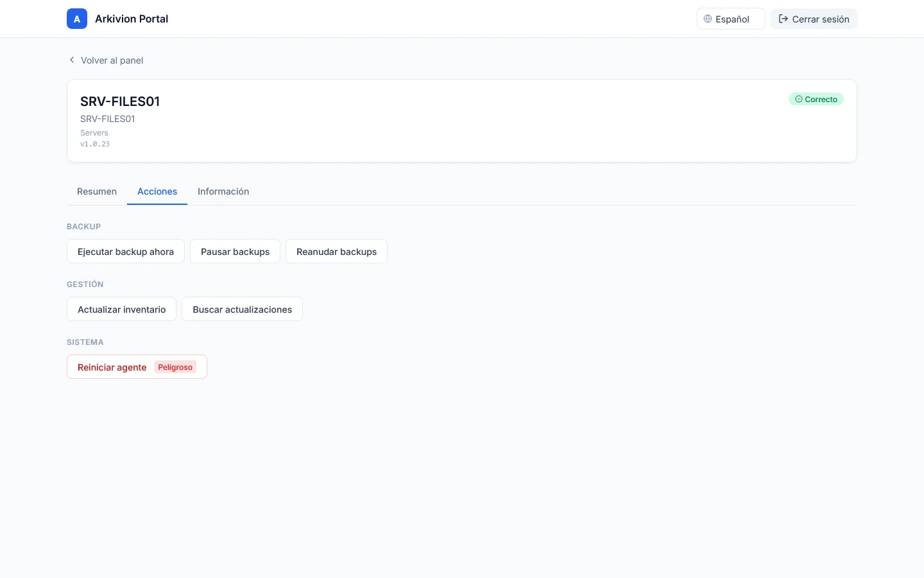Image resolution: width=924 pixels, height=578 pixels.
Task: Click Actualizar inventario button
Action: point(121,309)
